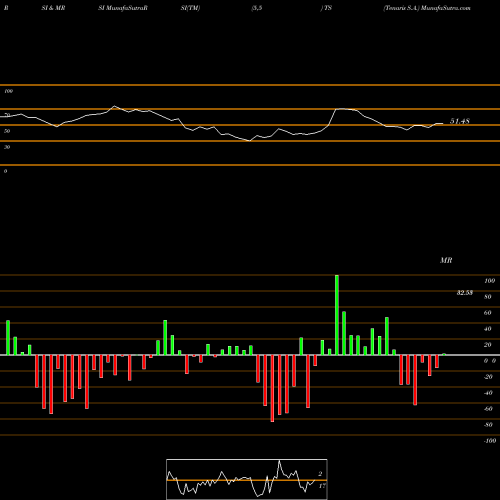Click the MR axis label -100

[x=490, y=441]
